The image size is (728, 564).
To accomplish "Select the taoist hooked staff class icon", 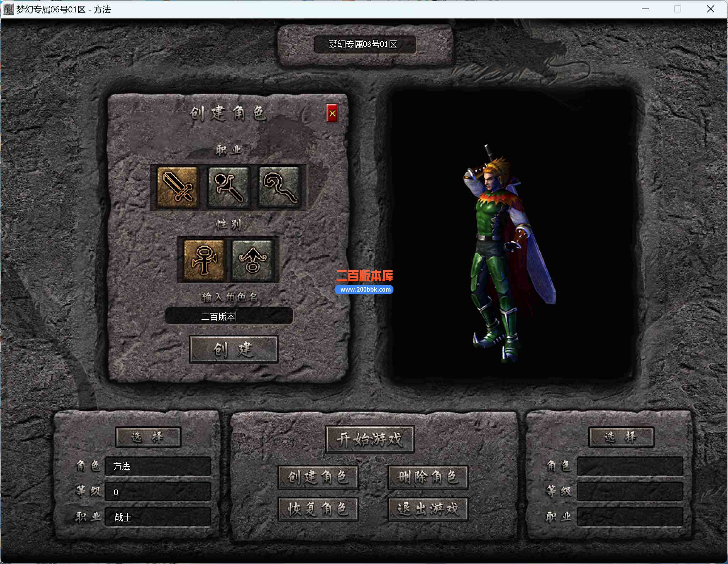I will coord(280,187).
